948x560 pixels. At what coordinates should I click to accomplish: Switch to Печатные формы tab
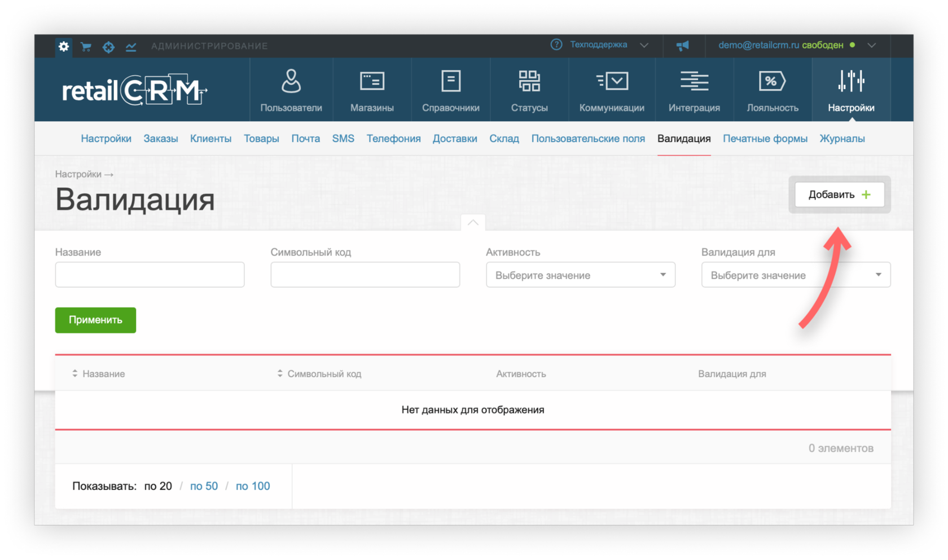[x=765, y=139]
